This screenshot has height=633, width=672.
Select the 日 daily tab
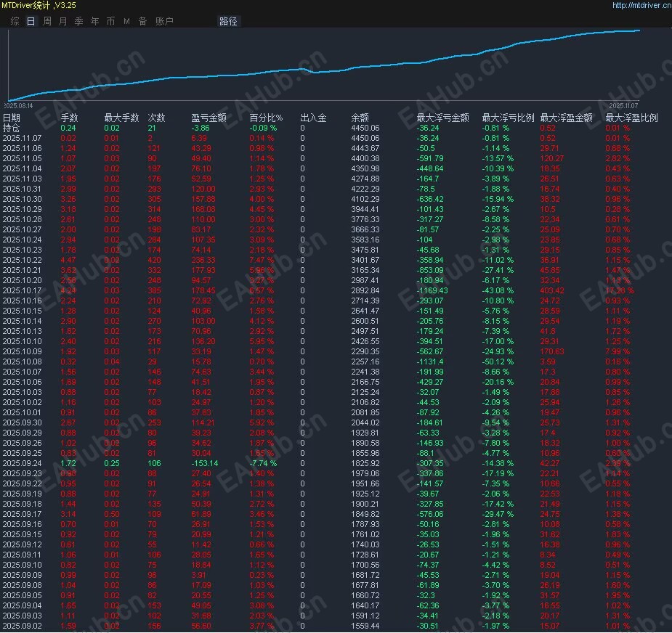31,21
